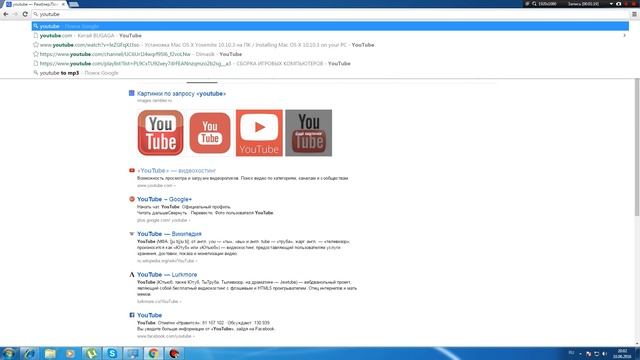640x360 pixels.
Task: Open the red recorder app on the taskbar
Action: 174,353
